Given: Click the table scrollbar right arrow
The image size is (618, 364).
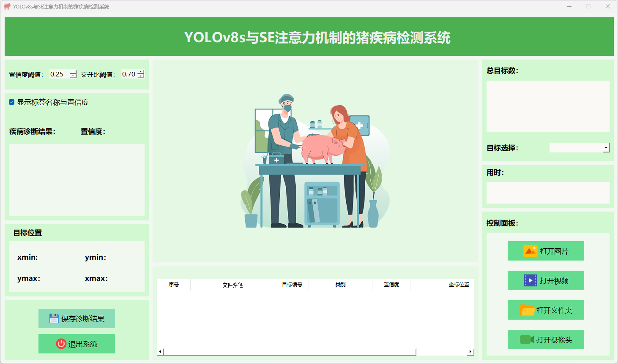Looking at the screenshot, I should click(470, 352).
